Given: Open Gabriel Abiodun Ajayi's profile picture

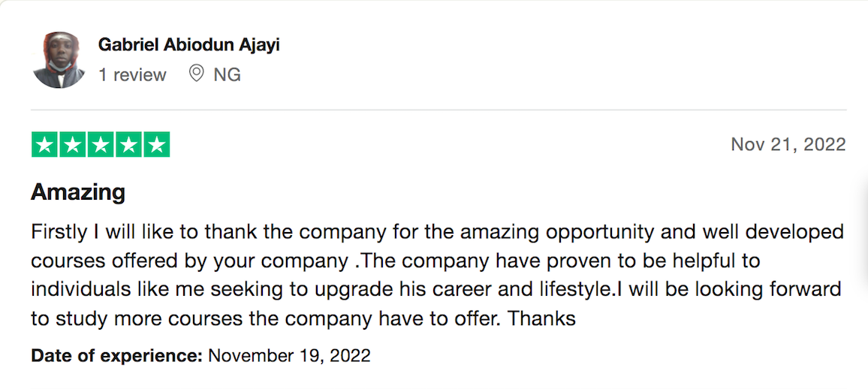Looking at the screenshot, I should tap(58, 60).
